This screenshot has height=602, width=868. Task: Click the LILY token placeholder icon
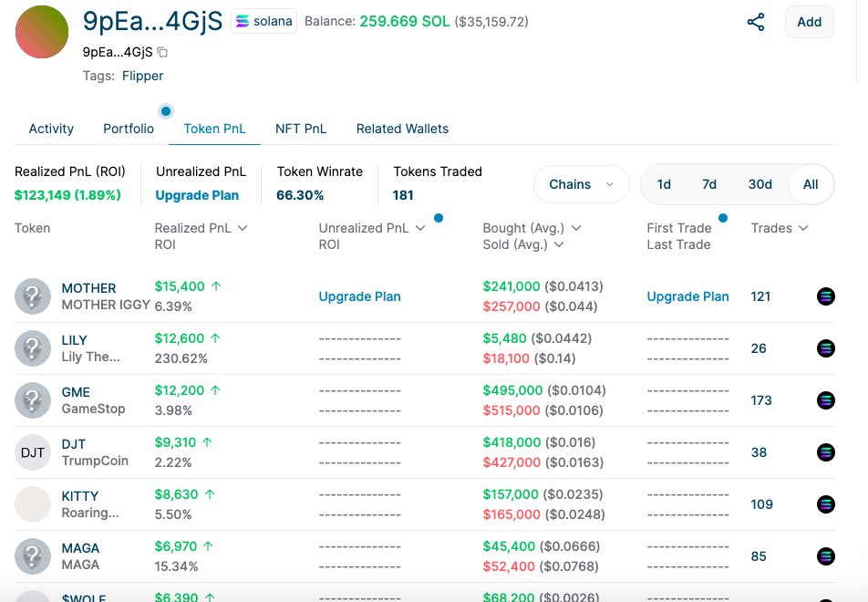(33, 348)
